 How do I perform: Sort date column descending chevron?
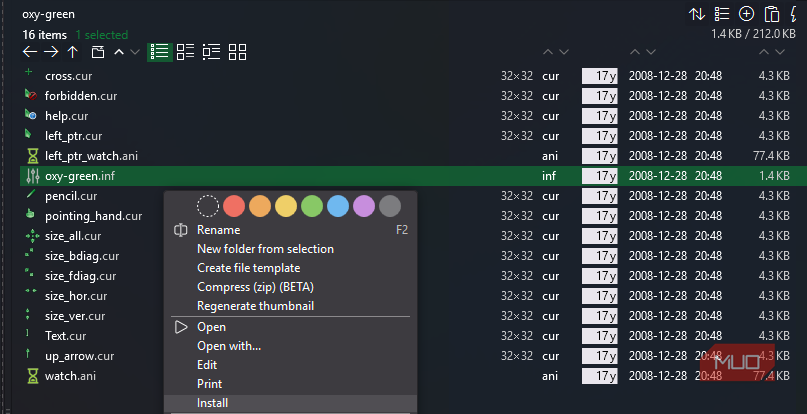tap(651, 51)
